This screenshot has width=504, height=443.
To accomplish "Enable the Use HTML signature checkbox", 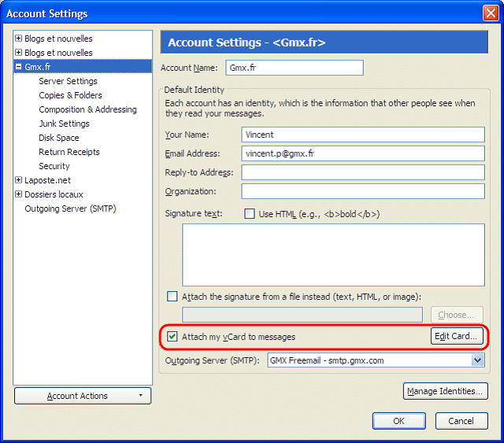I will point(250,214).
